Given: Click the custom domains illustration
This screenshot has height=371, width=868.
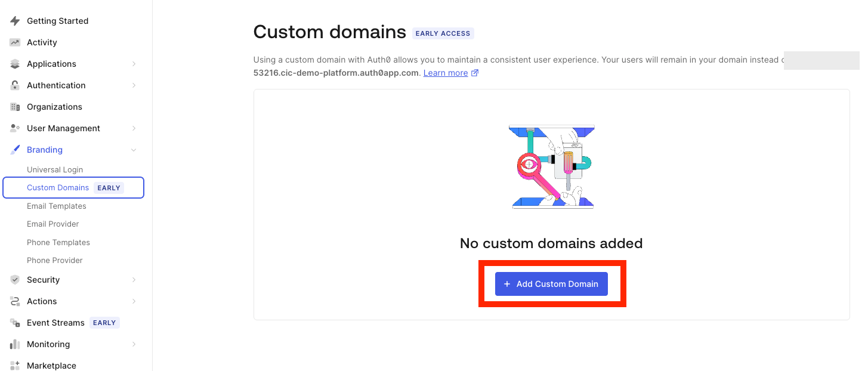Looking at the screenshot, I should pos(552,166).
